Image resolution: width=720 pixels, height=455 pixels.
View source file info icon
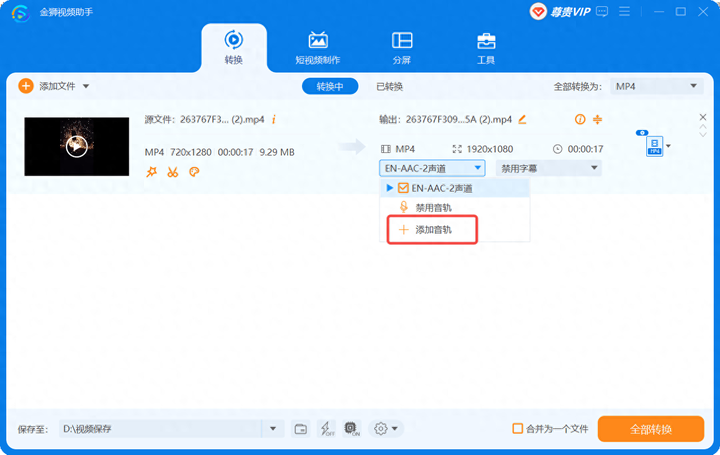coord(274,120)
